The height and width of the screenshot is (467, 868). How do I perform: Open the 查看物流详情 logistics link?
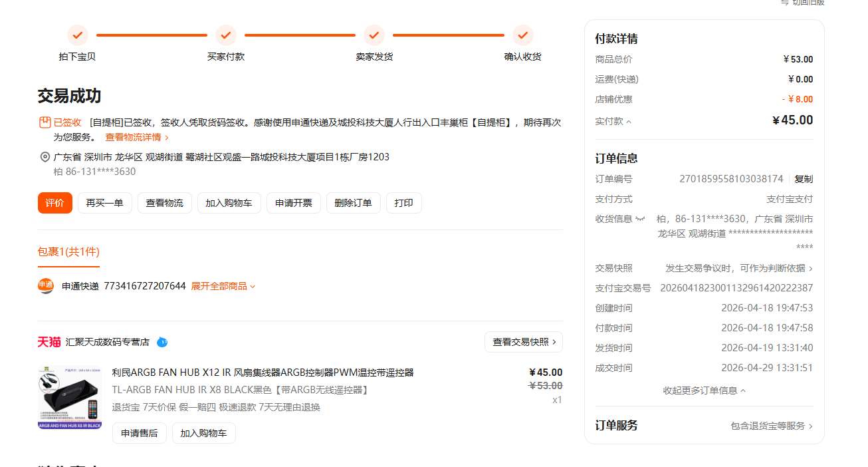click(137, 137)
